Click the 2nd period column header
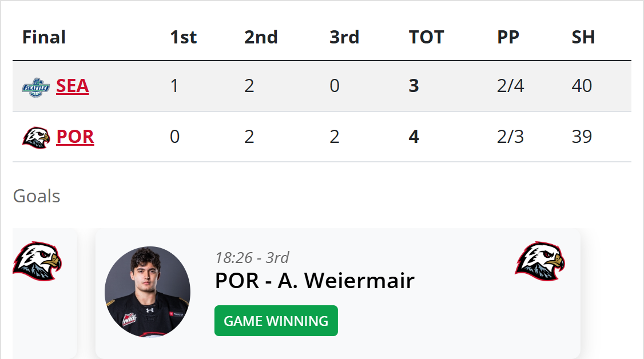644x359 pixels. tap(261, 38)
